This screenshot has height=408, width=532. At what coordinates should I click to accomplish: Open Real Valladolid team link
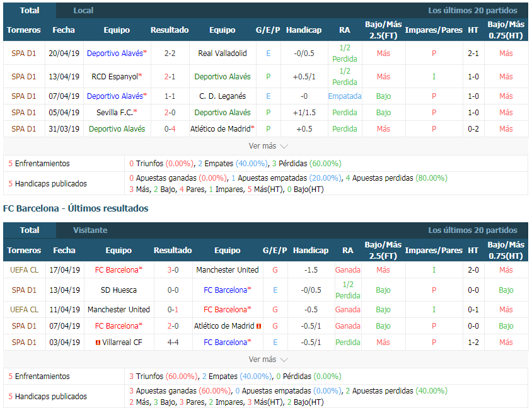tap(223, 53)
